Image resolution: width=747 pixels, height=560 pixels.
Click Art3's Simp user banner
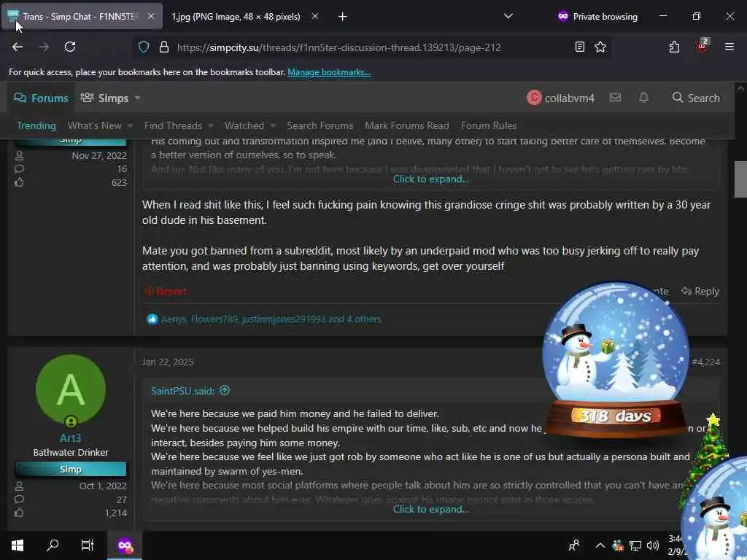click(71, 469)
